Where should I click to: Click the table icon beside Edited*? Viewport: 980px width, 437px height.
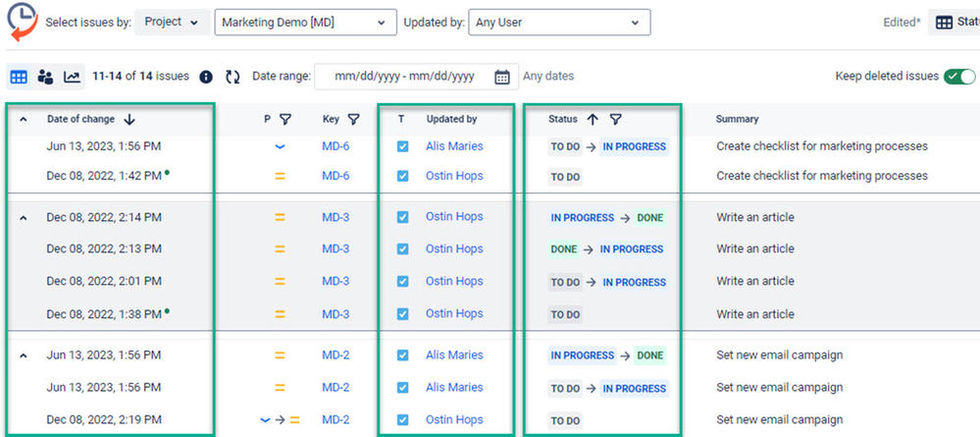pyautogui.click(x=944, y=23)
